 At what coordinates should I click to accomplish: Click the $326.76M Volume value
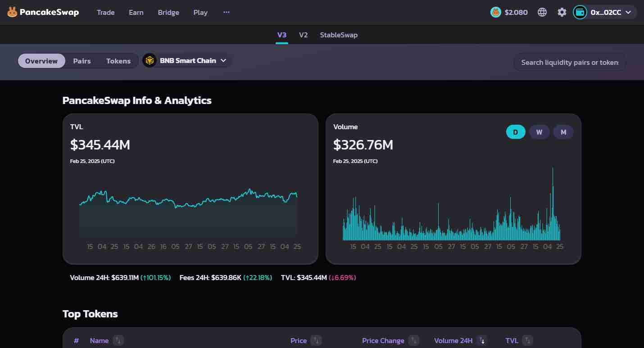tap(363, 145)
